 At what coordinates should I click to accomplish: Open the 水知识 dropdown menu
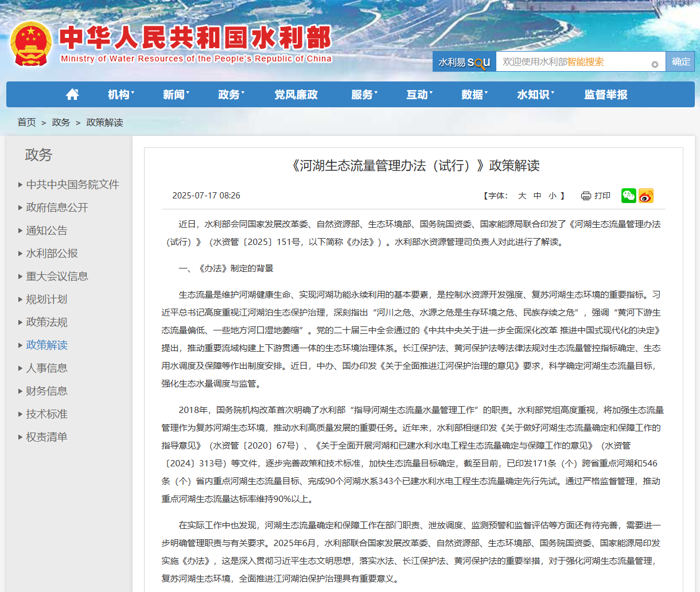click(x=535, y=95)
